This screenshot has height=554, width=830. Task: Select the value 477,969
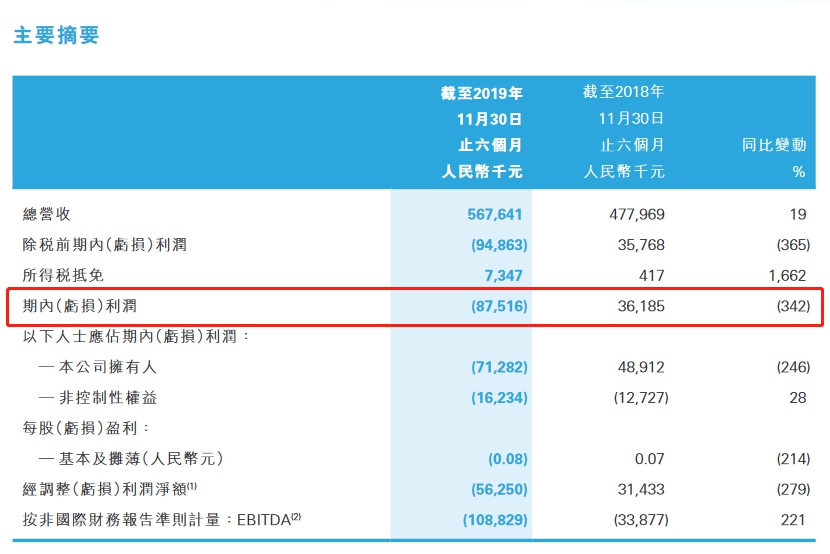[x=637, y=214]
